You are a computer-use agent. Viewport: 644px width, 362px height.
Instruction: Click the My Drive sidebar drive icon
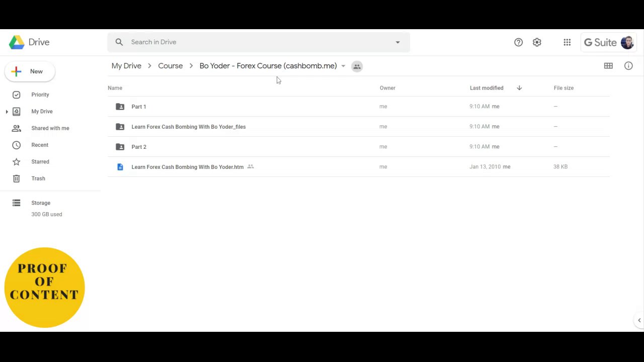pyautogui.click(x=16, y=112)
